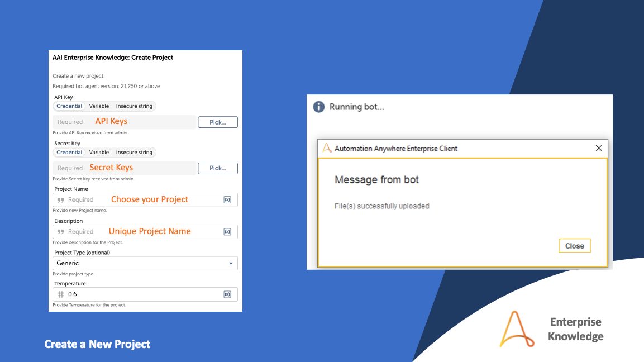Focus the Project Name input field
The width and height of the screenshot is (644, 362).
[x=145, y=199]
